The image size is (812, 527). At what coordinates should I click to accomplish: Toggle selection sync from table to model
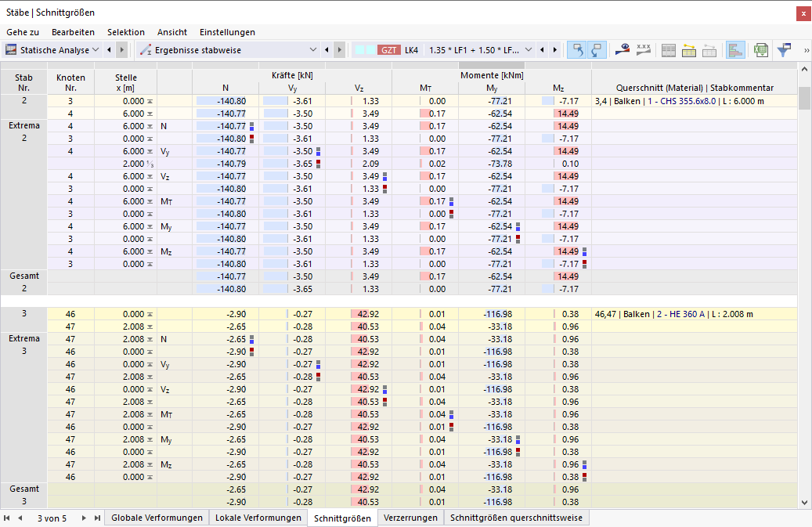[576, 50]
